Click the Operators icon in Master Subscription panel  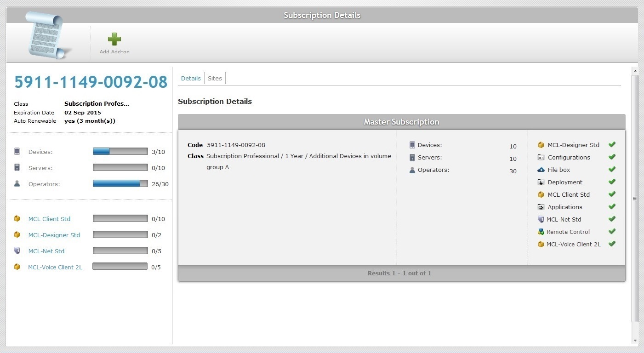coord(412,170)
